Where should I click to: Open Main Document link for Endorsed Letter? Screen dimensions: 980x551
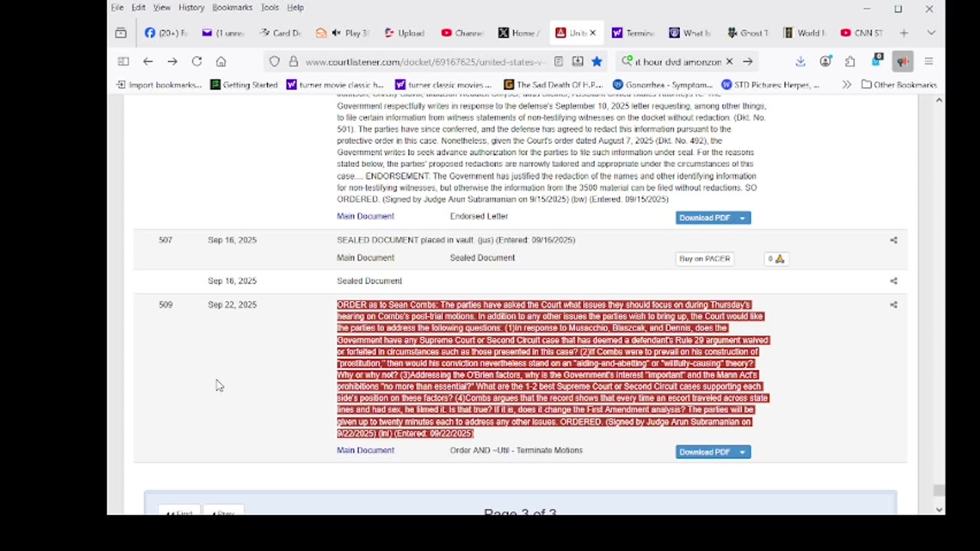pyautogui.click(x=365, y=217)
